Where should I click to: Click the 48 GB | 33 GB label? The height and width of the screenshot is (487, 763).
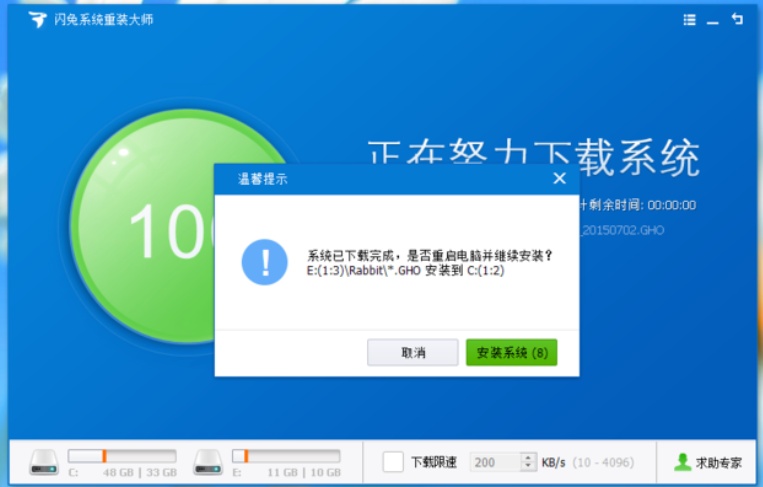140,472
